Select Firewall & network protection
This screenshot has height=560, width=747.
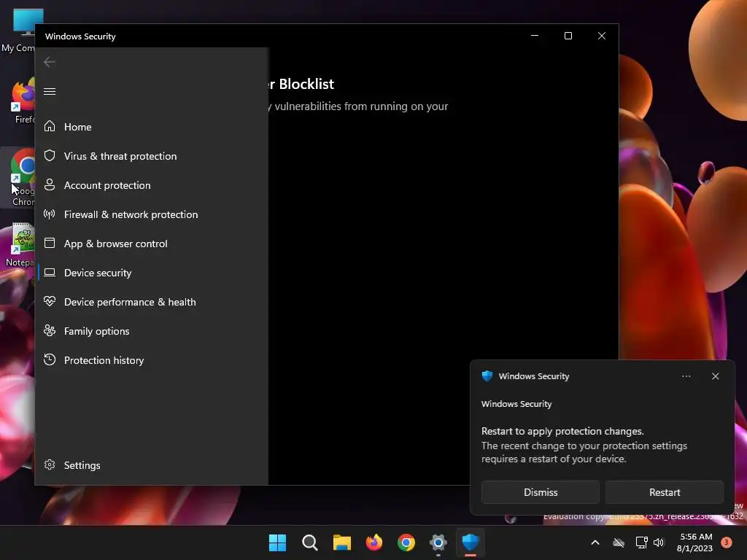pyautogui.click(x=131, y=215)
